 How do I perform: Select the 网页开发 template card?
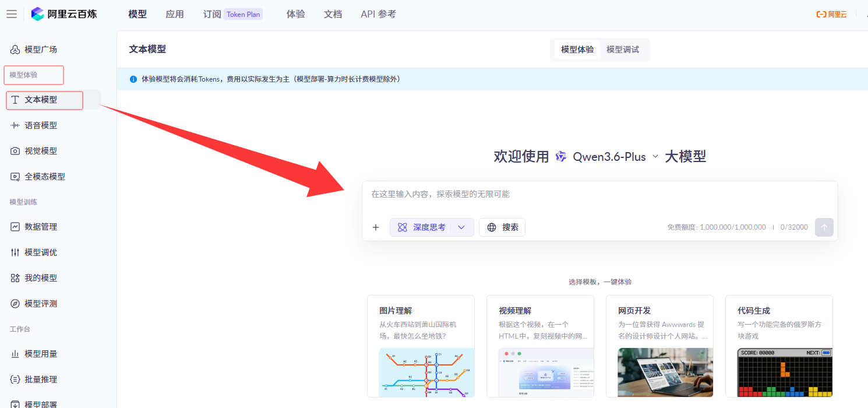point(659,346)
